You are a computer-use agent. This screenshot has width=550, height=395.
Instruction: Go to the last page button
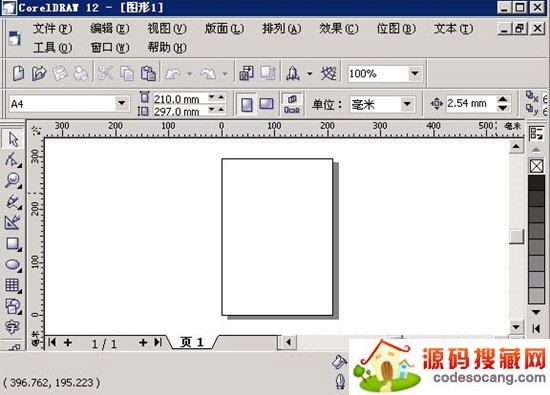pos(158,342)
